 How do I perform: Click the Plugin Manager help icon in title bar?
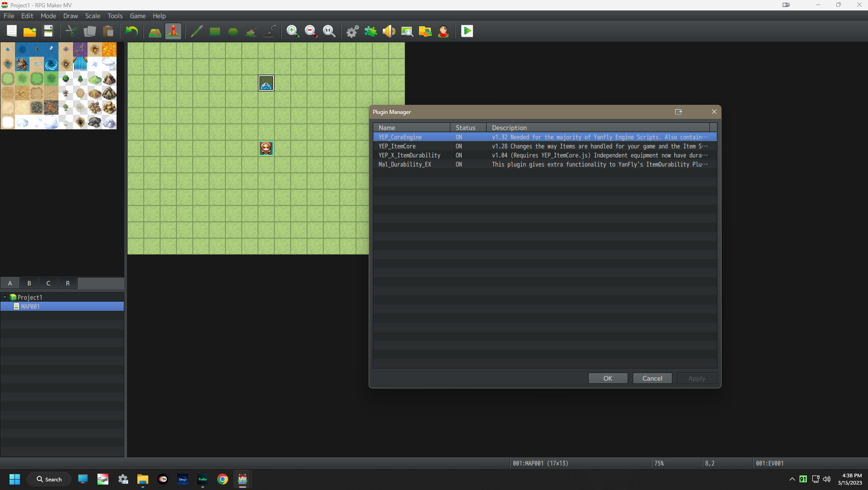[x=678, y=112]
